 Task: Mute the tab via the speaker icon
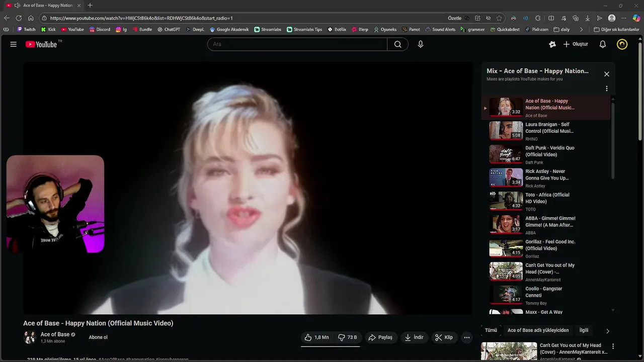tap(17, 6)
